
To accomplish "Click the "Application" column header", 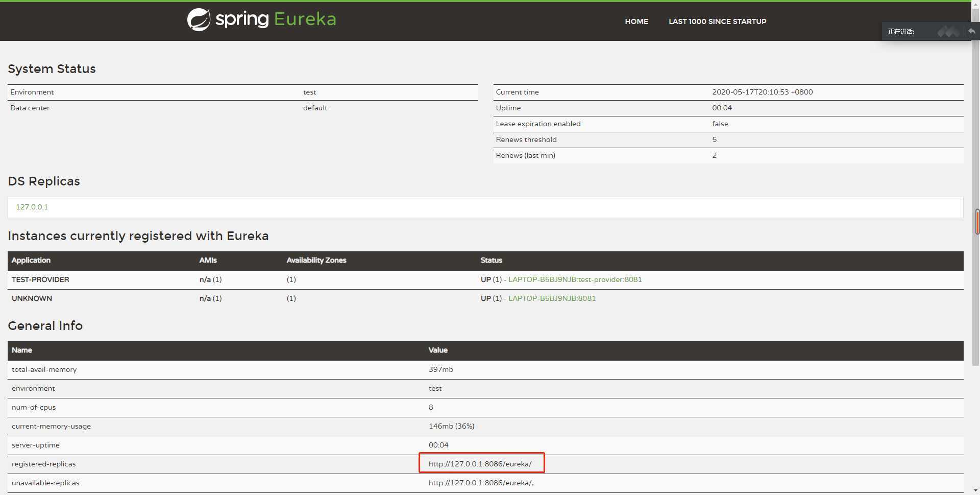I will coord(31,261).
